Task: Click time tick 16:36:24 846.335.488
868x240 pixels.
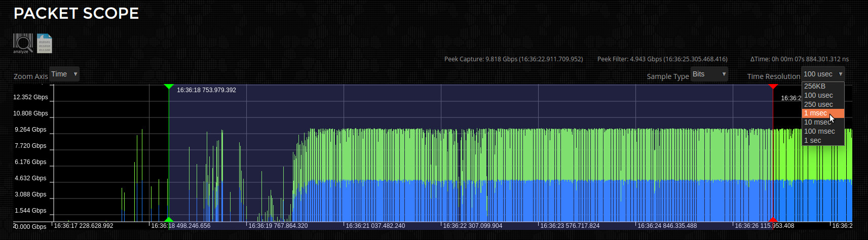Action: point(667,226)
